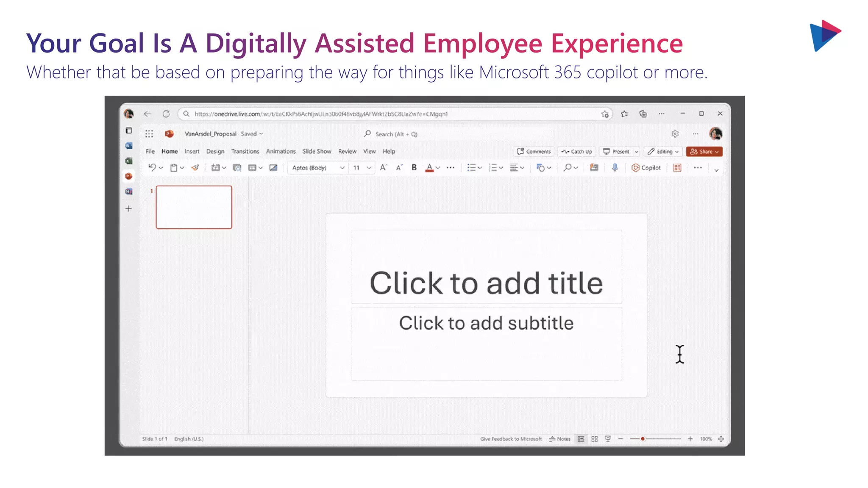This screenshot has width=868, height=488.
Task: Click the settings gear icon
Action: point(675,134)
